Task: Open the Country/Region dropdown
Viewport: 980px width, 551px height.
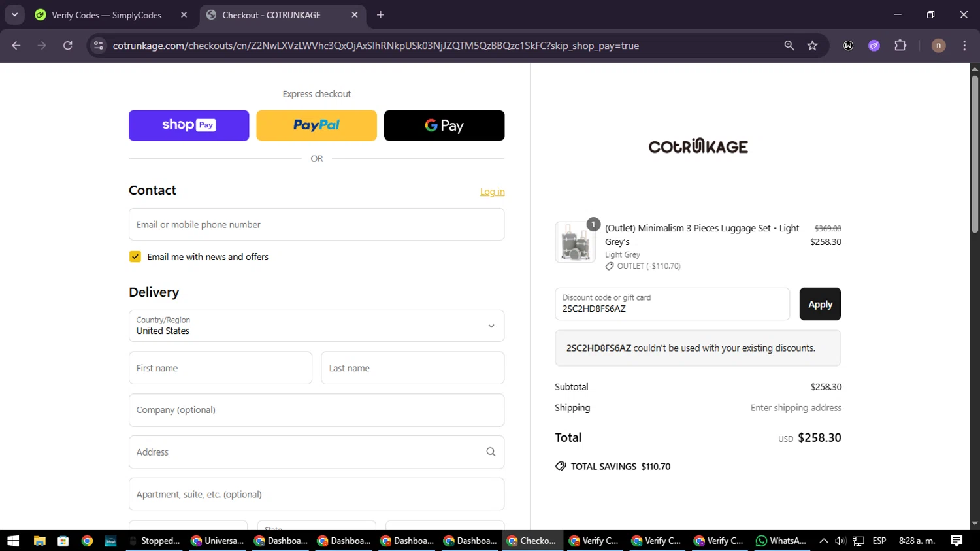Action: 316,326
